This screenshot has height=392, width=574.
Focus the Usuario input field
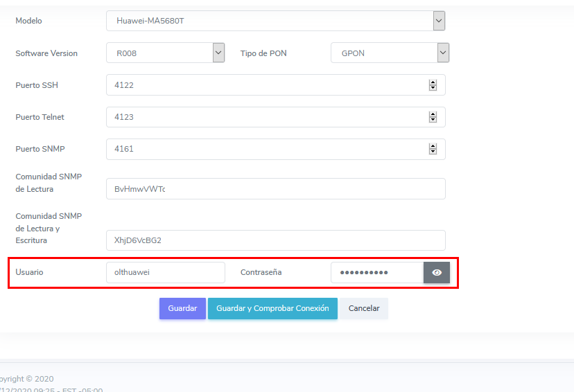(165, 272)
